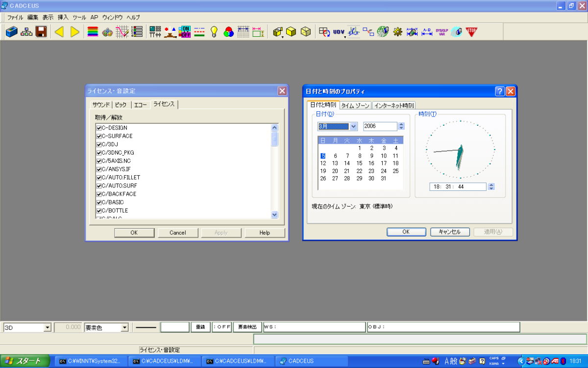Uncheck the C/5AXIS.NC checkbox
This screenshot has height=368, width=588.
point(99,161)
